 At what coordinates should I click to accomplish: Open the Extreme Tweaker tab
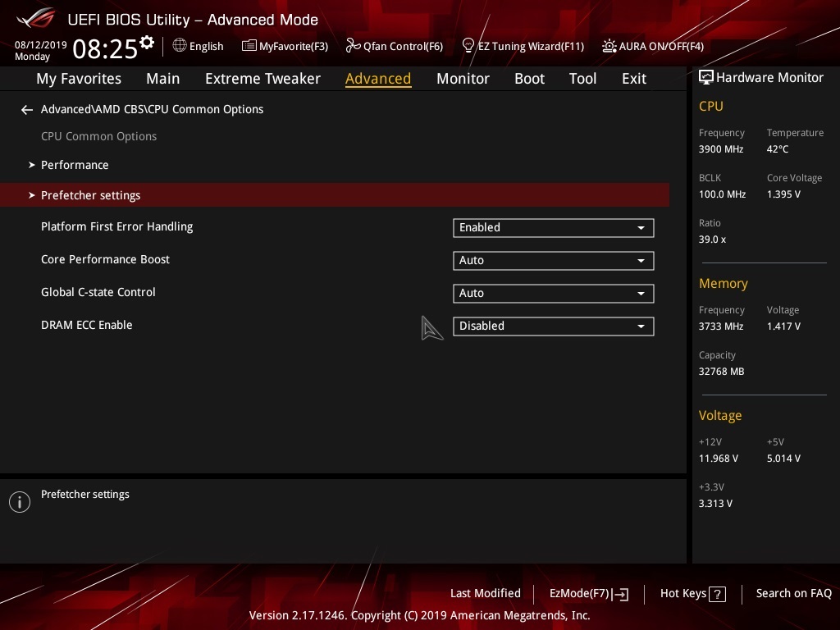(262, 79)
